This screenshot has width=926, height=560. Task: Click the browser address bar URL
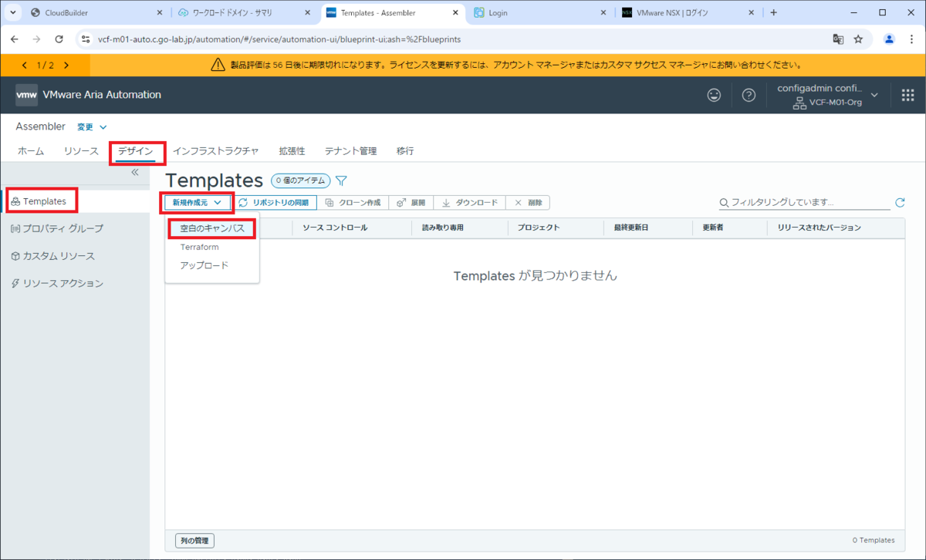(x=279, y=39)
